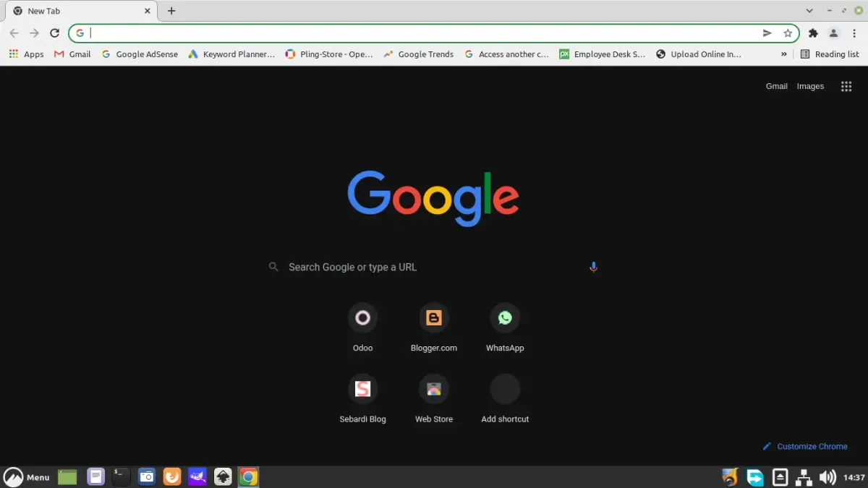The height and width of the screenshot is (488, 868).
Task: Open the Inkscape taskbar icon
Action: tap(224, 477)
